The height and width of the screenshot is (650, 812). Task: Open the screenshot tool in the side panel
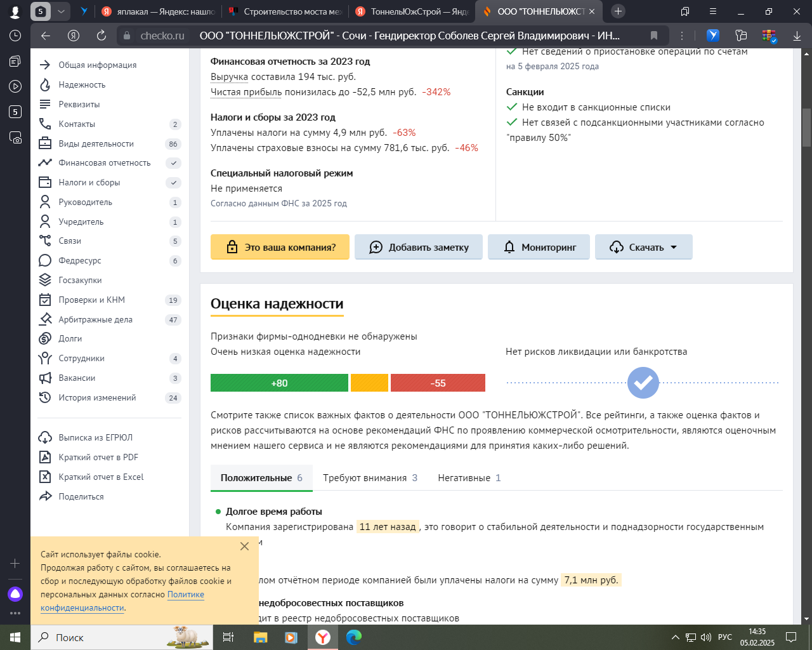pyautogui.click(x=15, y=137)
